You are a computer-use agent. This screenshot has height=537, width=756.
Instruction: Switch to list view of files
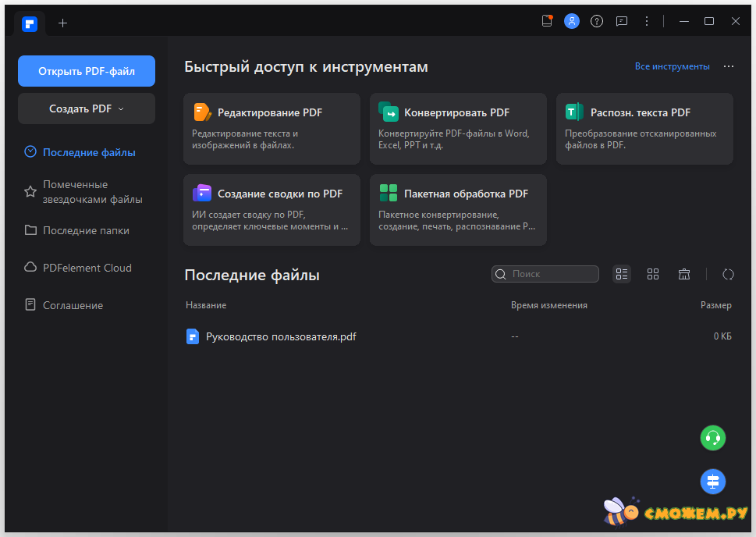click(622, 274)
